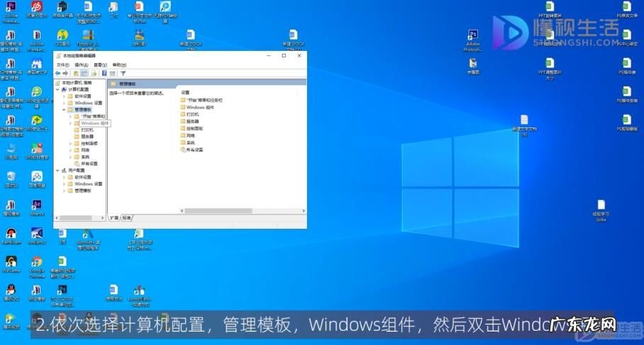The height and width of the screenshot is (345, 644).
Task: Expand the "开始"菜单 tree node
Action: coord(71,116)
